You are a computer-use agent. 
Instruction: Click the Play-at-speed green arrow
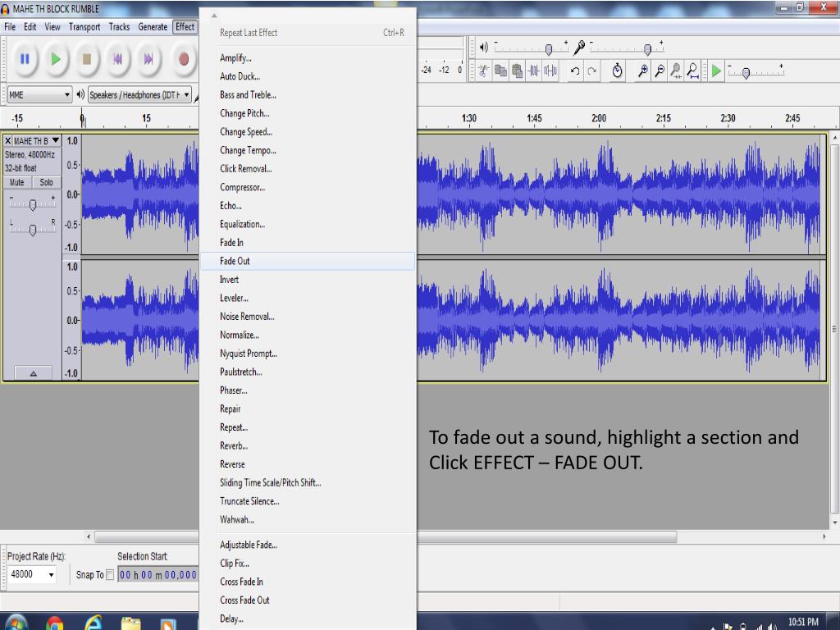pos(716,71)
